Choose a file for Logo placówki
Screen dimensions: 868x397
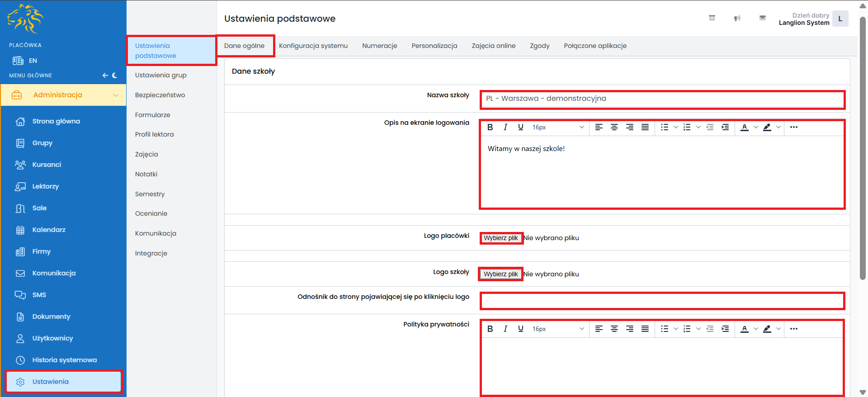pos(501,238)
